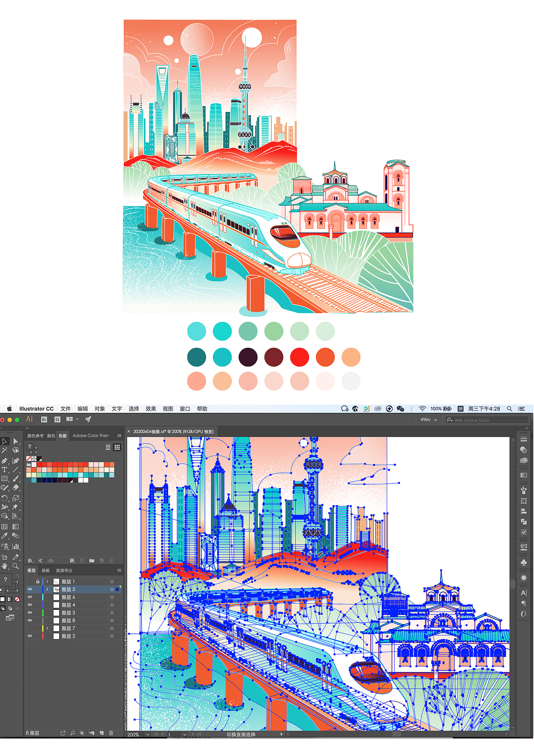Open the Align panel icon
This screenshot has width=534, height=756.
coord(524,511)
